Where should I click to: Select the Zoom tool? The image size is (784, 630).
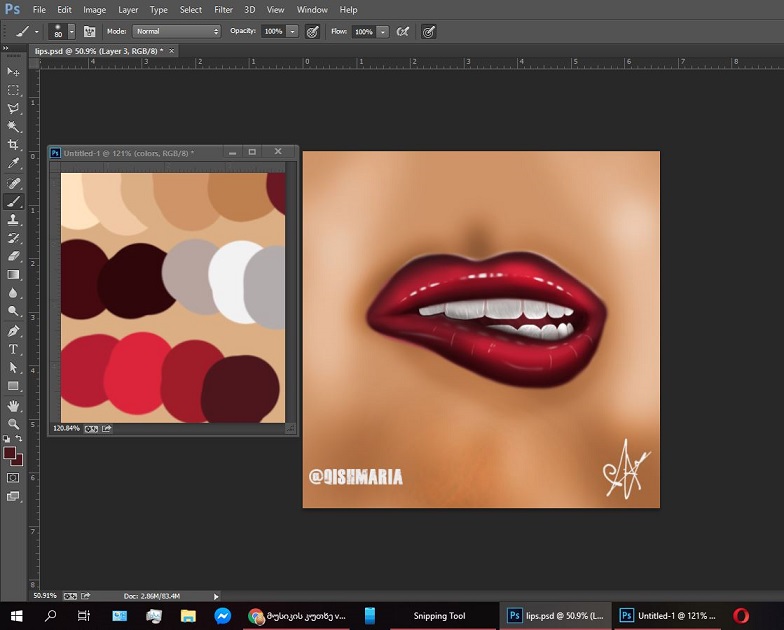[14, 424]
